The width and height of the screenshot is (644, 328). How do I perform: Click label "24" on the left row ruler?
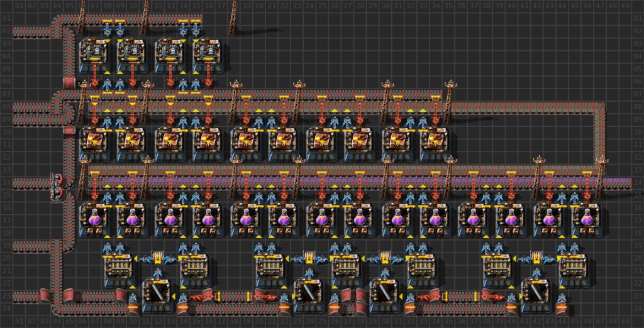[x=6, y=309]
